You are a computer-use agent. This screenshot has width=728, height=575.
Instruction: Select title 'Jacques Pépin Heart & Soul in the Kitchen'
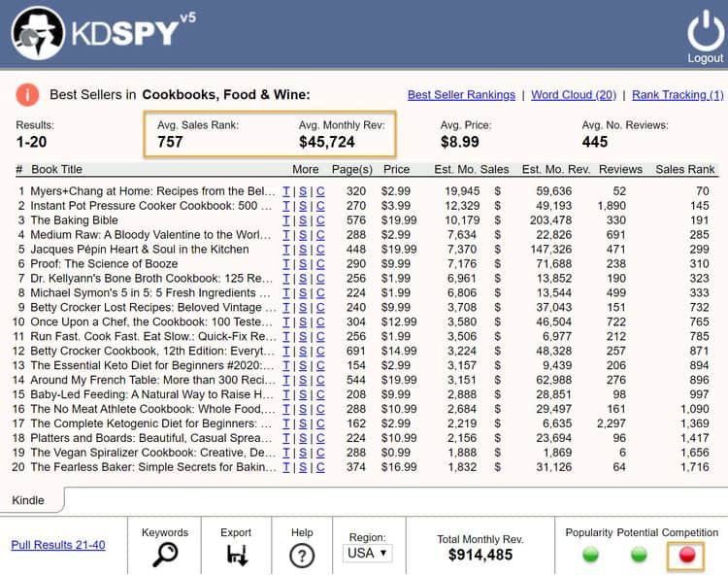[x=139, y=250]
